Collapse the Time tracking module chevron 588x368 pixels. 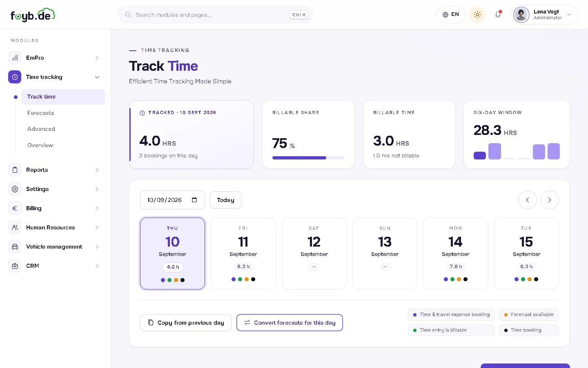pos(97,77)
